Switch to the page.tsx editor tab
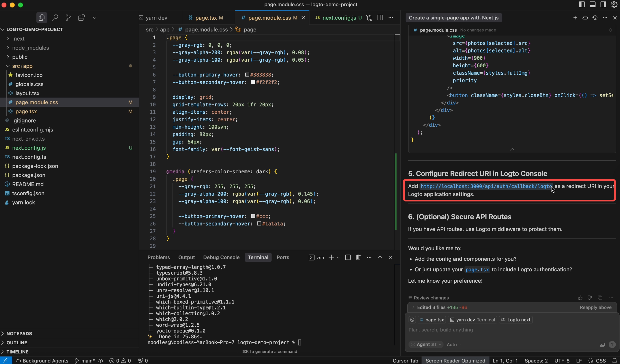The image size is (620, 364). 208,18
